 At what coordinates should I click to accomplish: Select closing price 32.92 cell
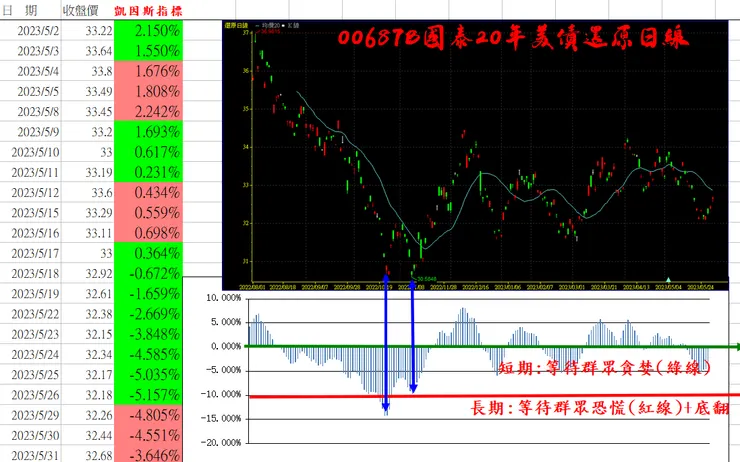tap(87, 274)
